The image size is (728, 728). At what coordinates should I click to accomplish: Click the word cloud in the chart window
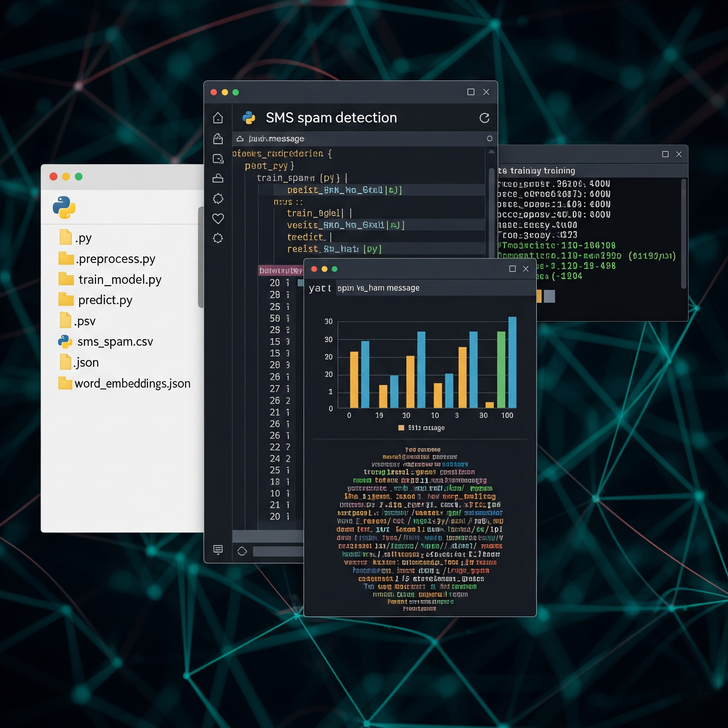tap(420, 529)
